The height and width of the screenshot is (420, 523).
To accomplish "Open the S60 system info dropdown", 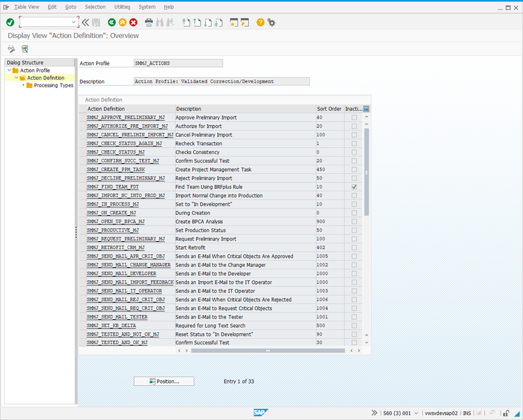I will click(x=417, y=413).
